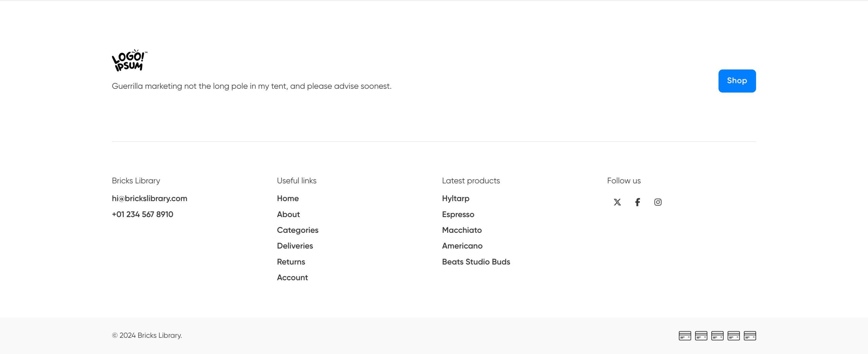Click the first payment card icon
The width and height of the screenshot is (868, 354).
(x=685, y=336)
